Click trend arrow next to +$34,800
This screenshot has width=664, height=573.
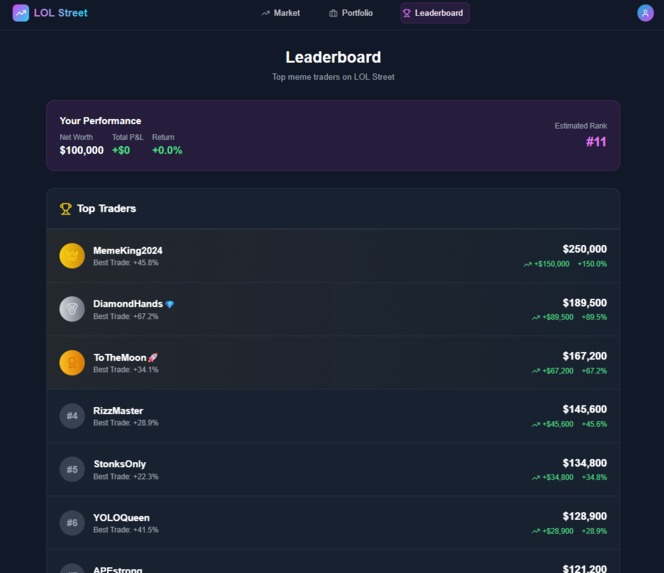tap(536, 478)
